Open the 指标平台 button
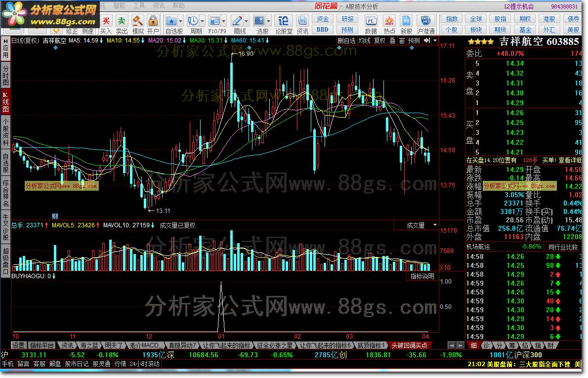588x378 pixels. point(42,345)
